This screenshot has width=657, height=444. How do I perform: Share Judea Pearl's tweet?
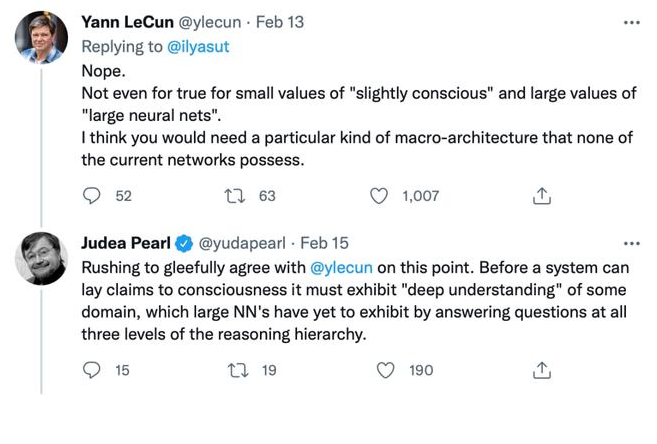(541, 370)
